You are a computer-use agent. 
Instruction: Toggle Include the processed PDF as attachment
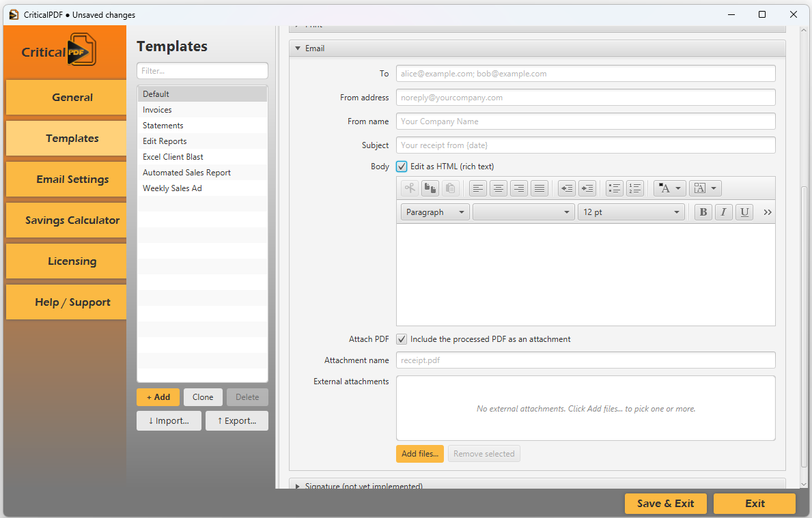402,339
